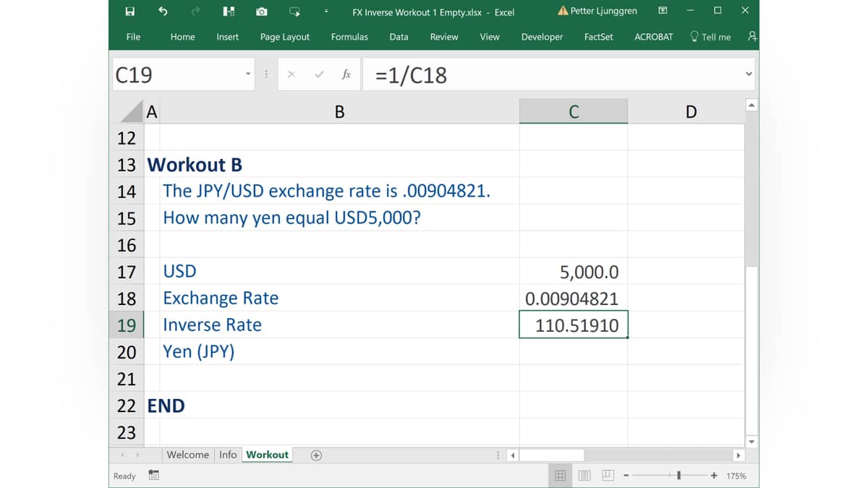Screen dimensions: 868x488
Task: Click cell with value 5,000.0
Action: pos(574,272)
